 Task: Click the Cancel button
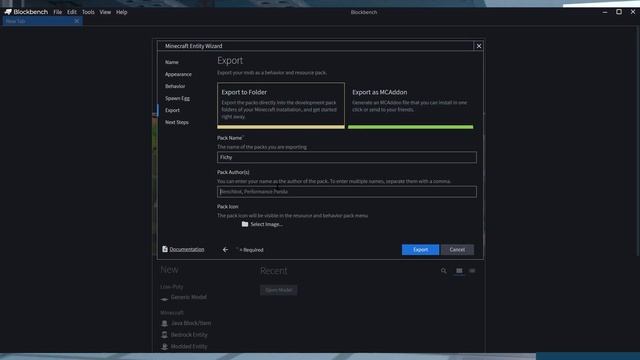[x=457, y=249]
